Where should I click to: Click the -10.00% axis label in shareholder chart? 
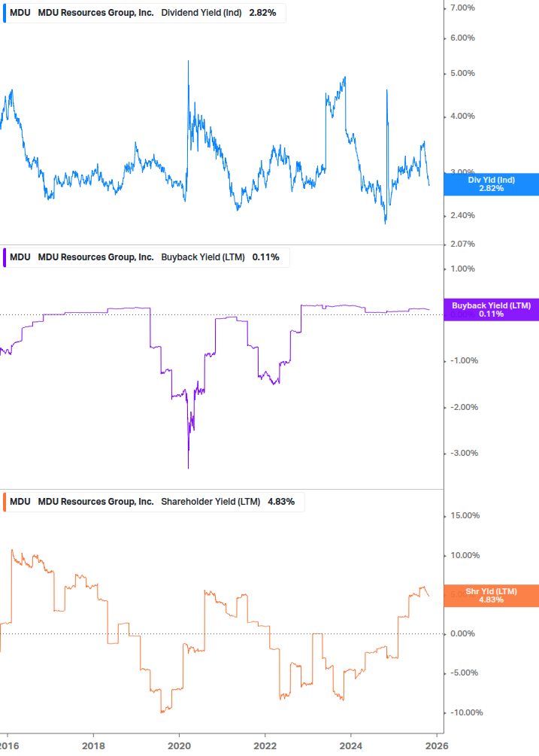(466, 712)
